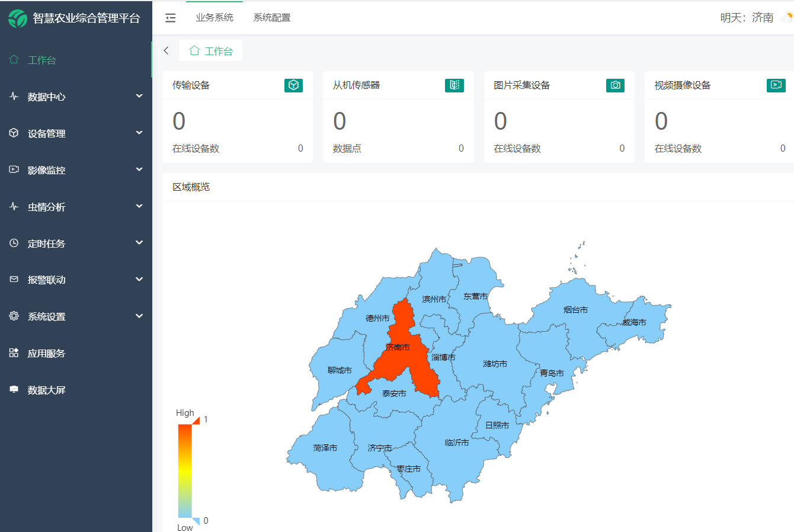794x532 pixels.
Task: Click the 数据中心 pulse icon
Action: point(14,96)
